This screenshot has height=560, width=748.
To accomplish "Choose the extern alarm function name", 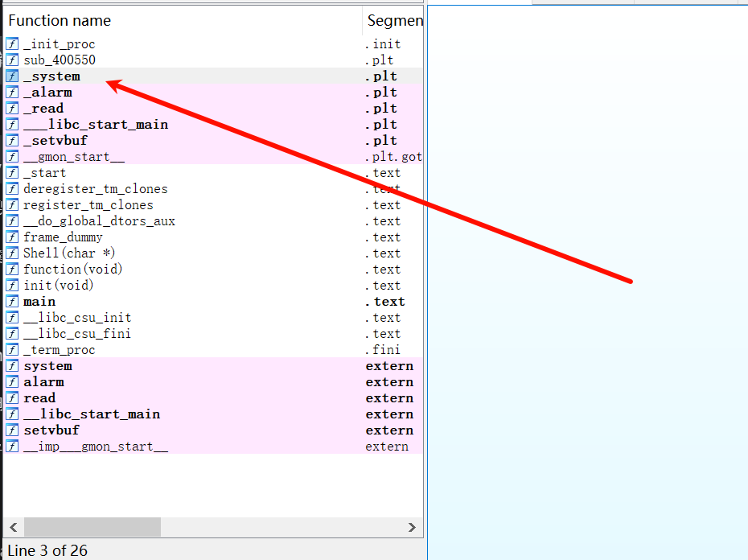I will click(43, 382).
